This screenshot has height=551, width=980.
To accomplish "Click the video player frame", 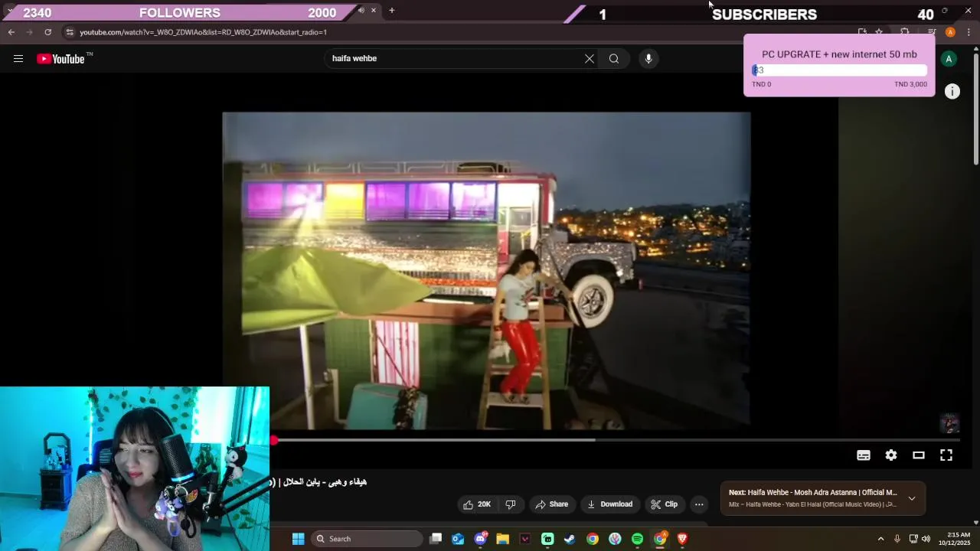I will click(486, 271).
